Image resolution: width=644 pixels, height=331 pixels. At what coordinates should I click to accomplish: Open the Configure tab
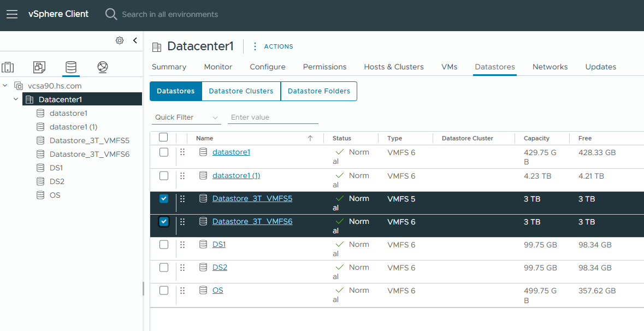(x=267, y=67)
